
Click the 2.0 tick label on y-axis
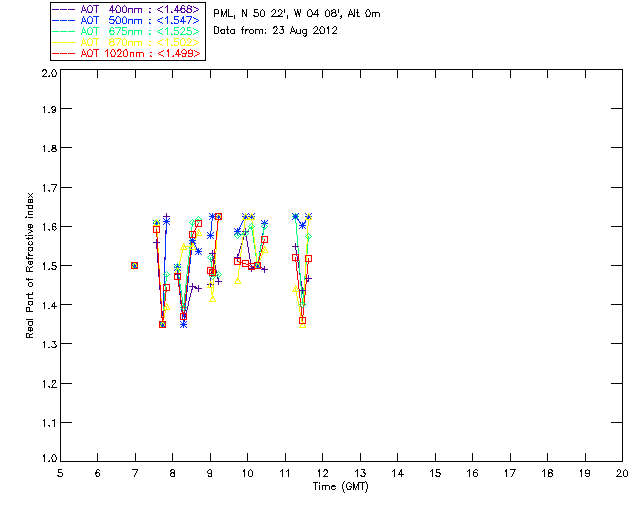tap(49, 73)
